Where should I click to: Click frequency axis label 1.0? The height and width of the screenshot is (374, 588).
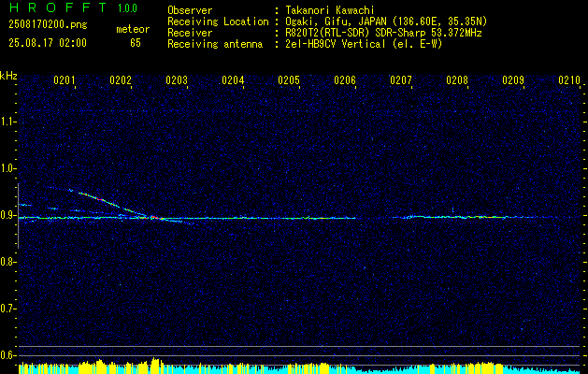pyautogui.click(x=7, y=169)
